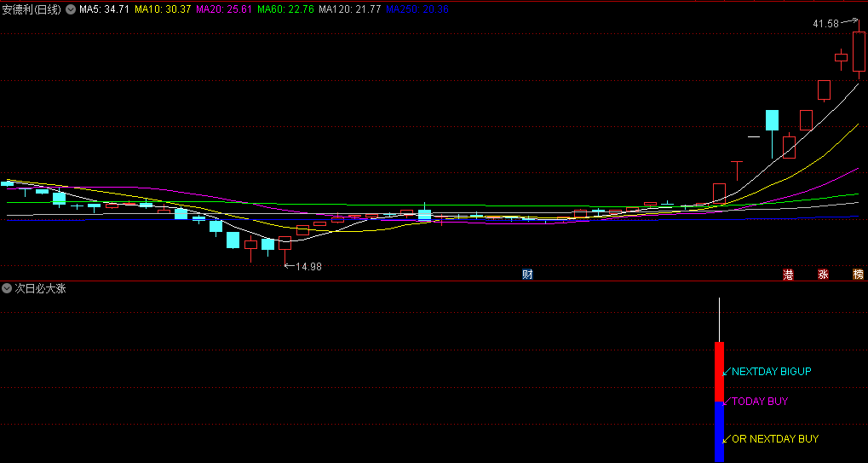Click the last red candlestick at the 41.58 high

click(x=859, y=51)
